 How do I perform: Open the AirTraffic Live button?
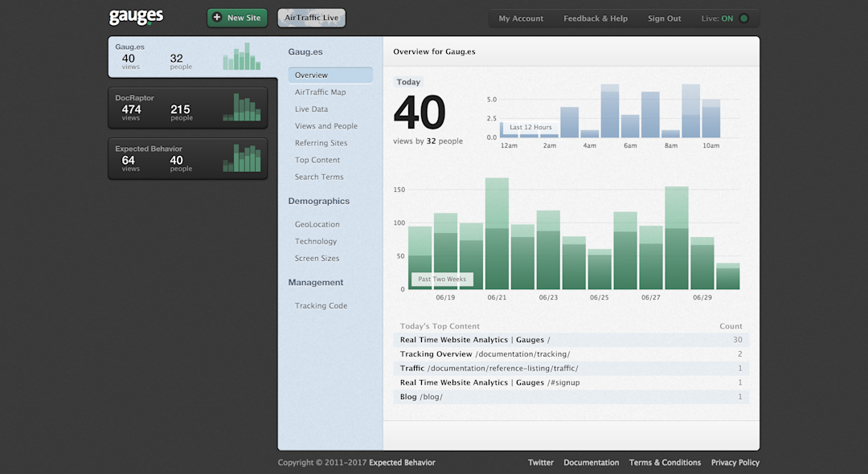tap(312, 18)
